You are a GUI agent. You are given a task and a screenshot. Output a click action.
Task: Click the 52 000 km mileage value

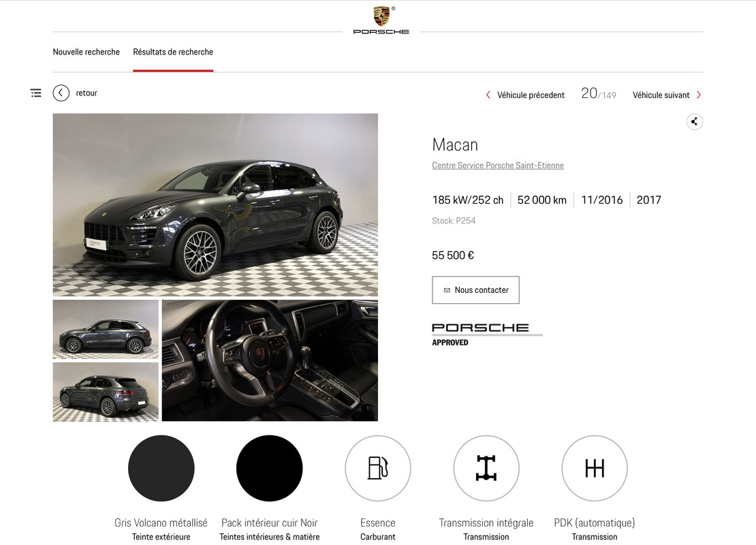(542, 200)
